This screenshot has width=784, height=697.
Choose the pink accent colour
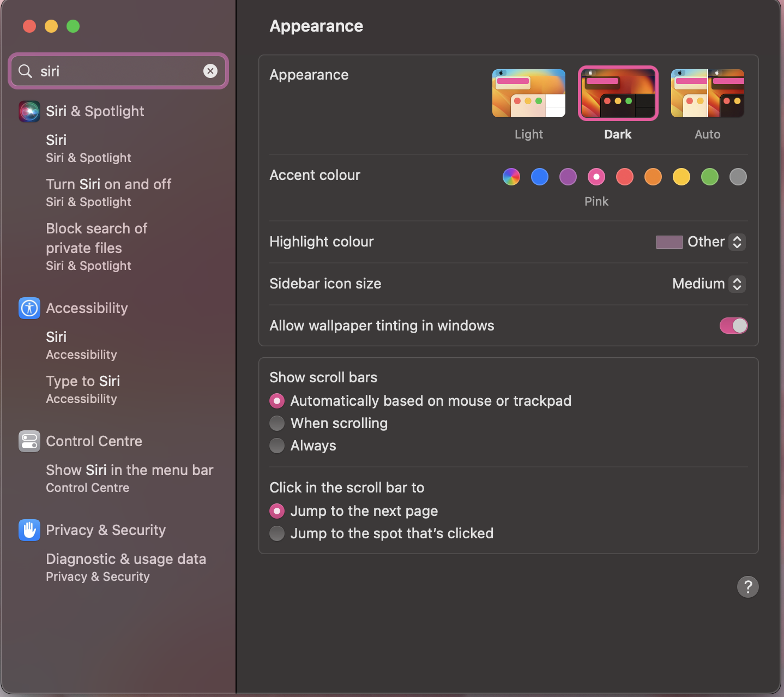pos(596,177)
